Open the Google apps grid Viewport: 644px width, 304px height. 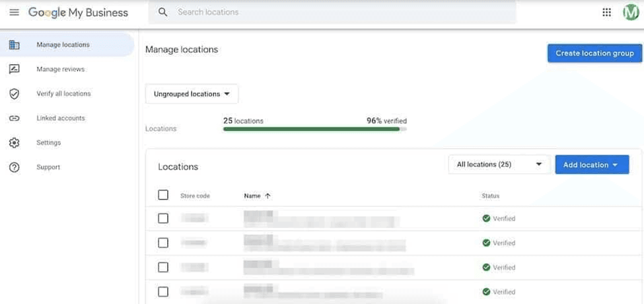(606, 13)
